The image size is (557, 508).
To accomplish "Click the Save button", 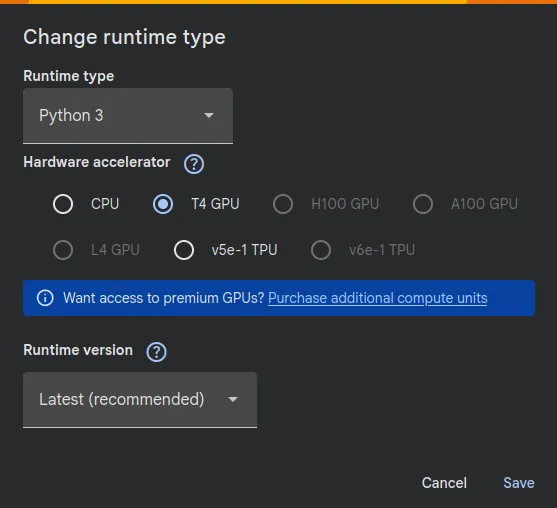I will [519, 483].
